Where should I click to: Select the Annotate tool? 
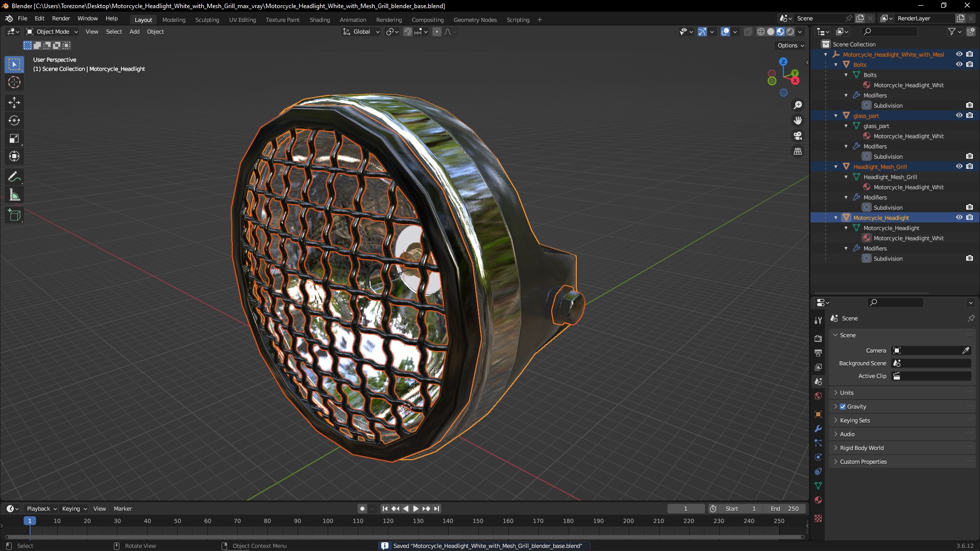14,177
